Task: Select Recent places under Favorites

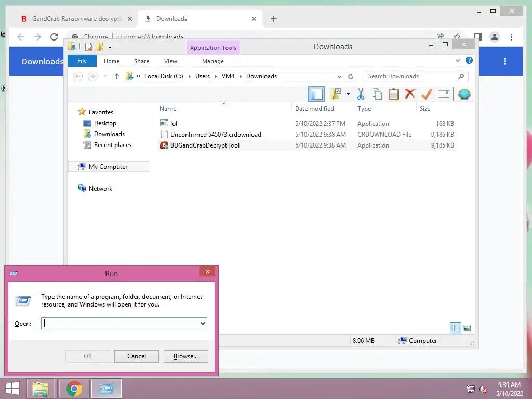Action: (x=112, y=145)
